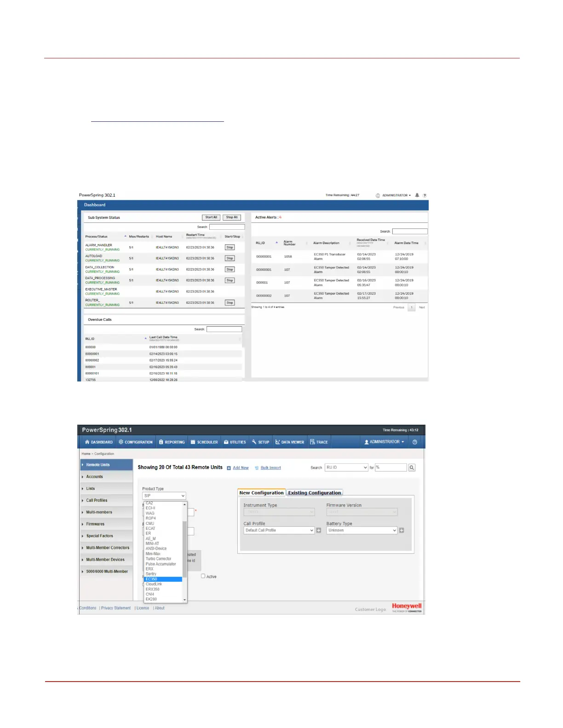Open ADMINISTRATOR menu in Dashboard screenshot header
The image size is (563, 728).
394,195
